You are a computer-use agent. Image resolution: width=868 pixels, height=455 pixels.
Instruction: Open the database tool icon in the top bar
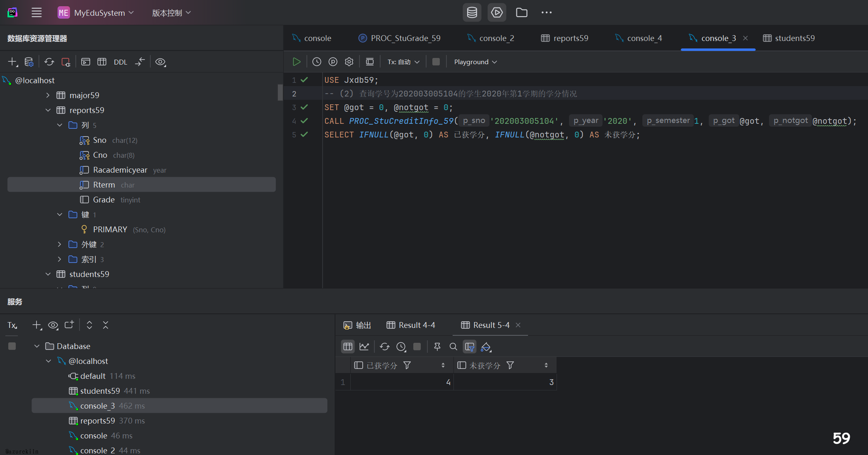tap(472, 12)
